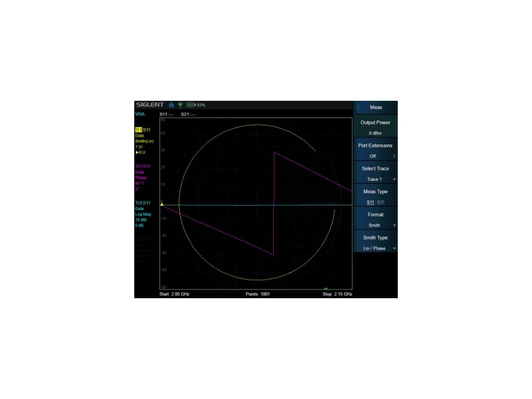
Task: Open the Meas menu tab
Action: pos(377,107)
